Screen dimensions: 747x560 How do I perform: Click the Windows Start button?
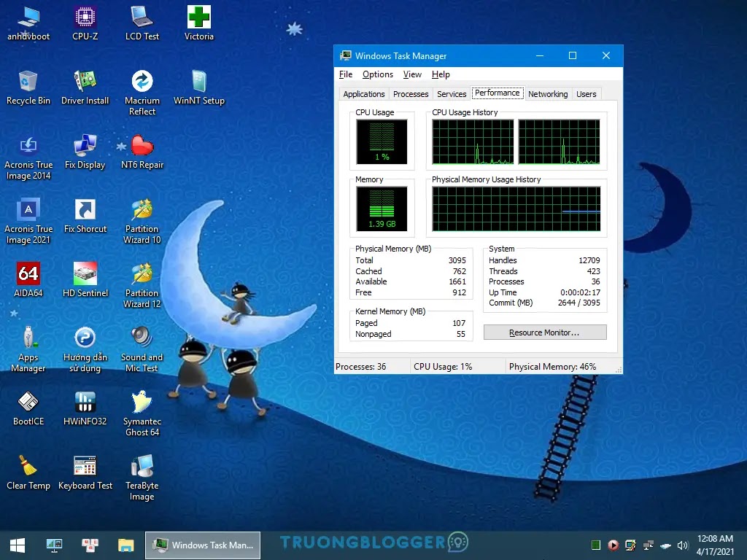18,545
